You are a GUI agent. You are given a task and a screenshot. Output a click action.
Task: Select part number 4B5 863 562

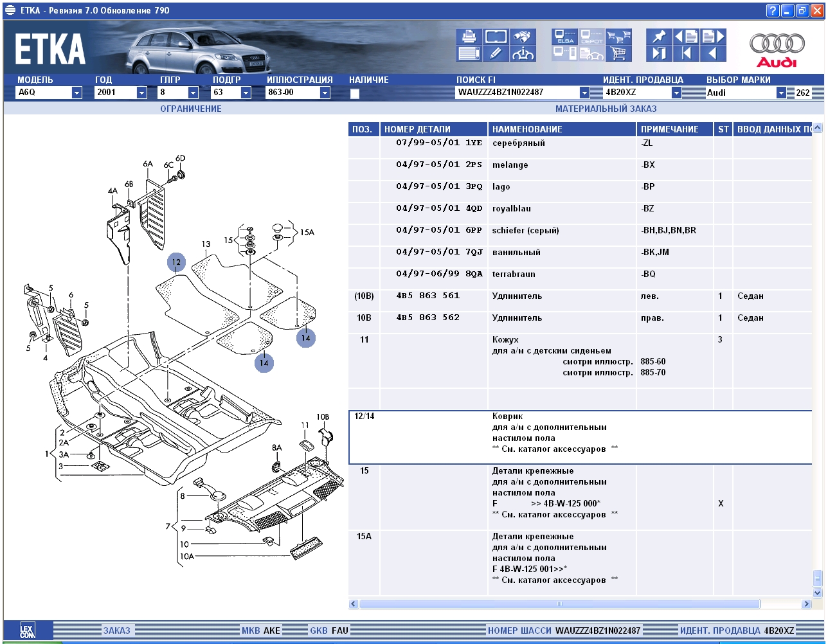pyautogui.click(x=428, y=318)
